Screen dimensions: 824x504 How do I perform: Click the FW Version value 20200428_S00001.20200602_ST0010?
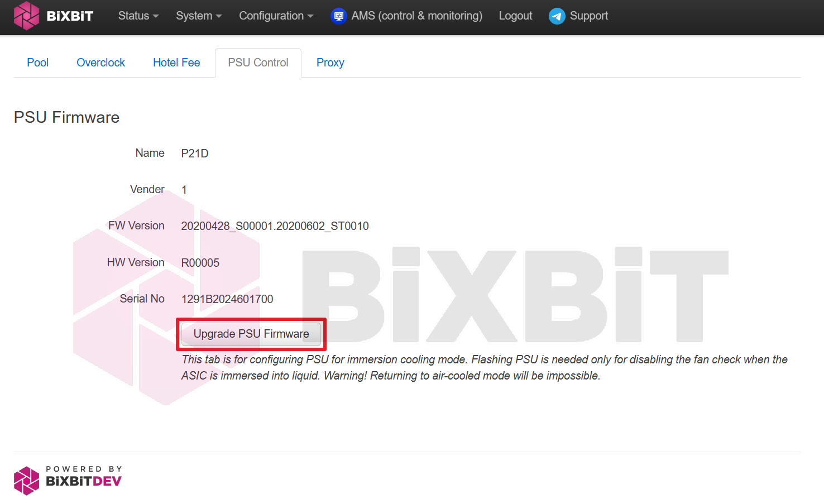(x=275, y=226)
